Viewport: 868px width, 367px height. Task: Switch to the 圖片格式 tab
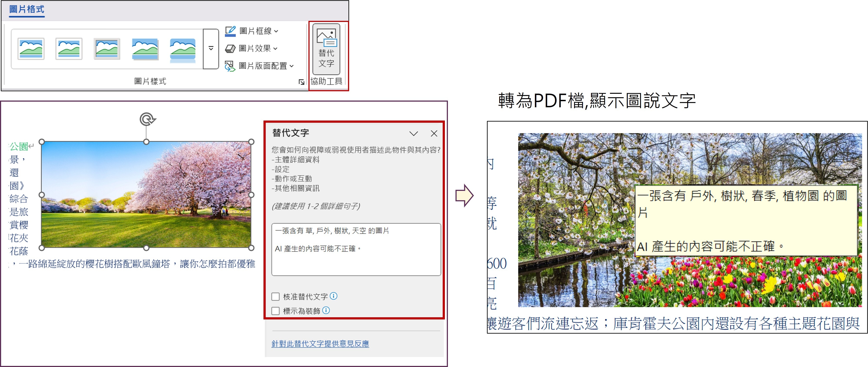(x=27, y=9)
